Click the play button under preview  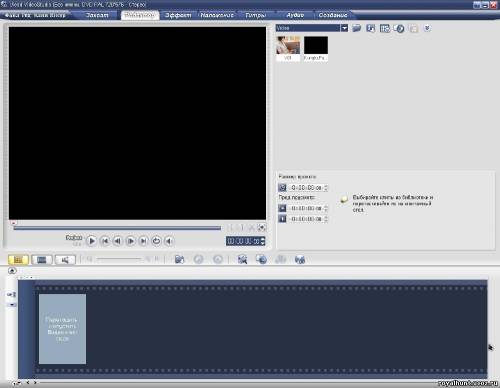pyautogui.click(x=92, y=241)
